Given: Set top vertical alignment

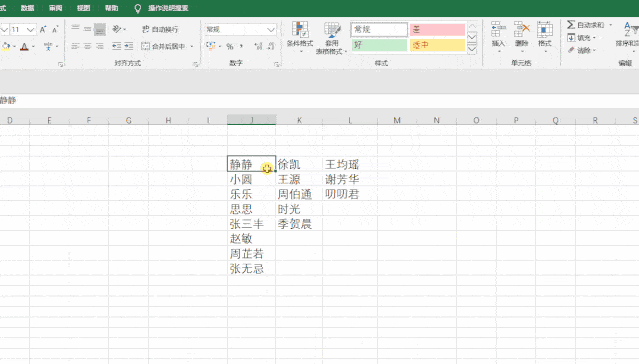Looking at the screenshot, I should [75, 29].
